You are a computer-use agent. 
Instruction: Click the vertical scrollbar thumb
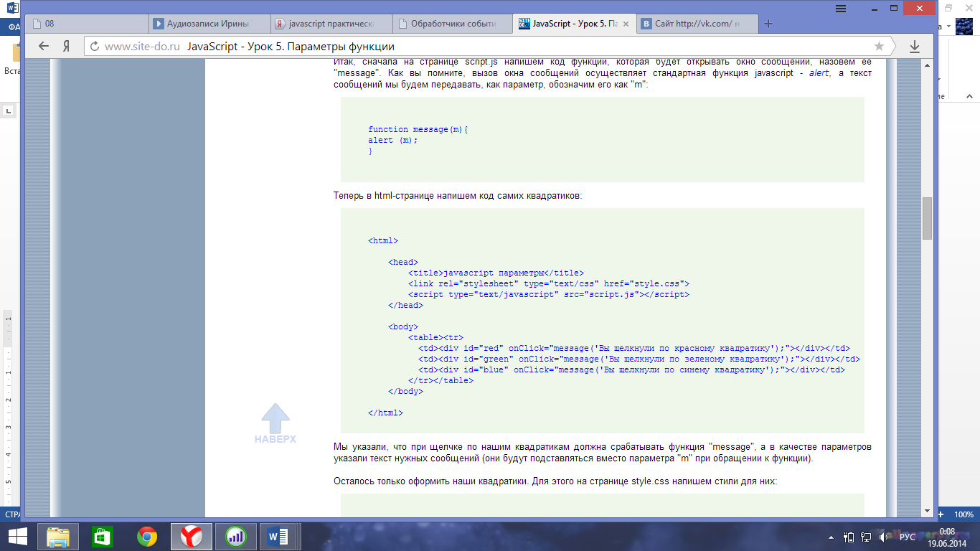pyautogui.click(x=926, y=218)
